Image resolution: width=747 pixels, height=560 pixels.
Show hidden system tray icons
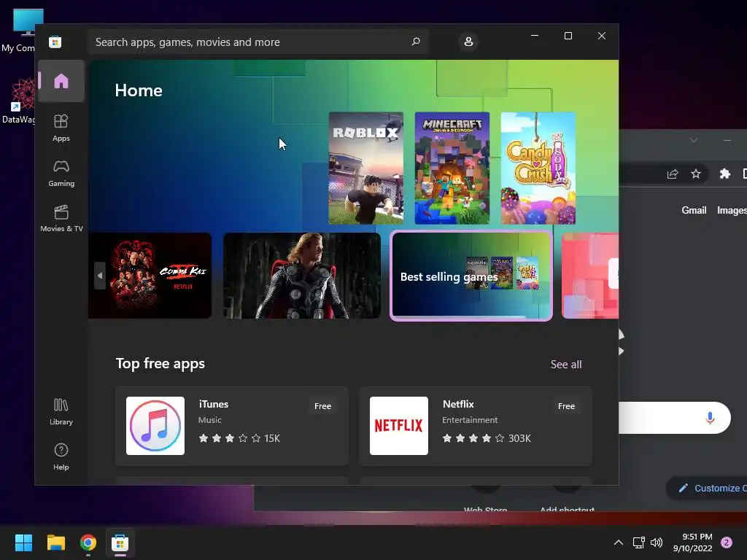click(x=619, y=542)
